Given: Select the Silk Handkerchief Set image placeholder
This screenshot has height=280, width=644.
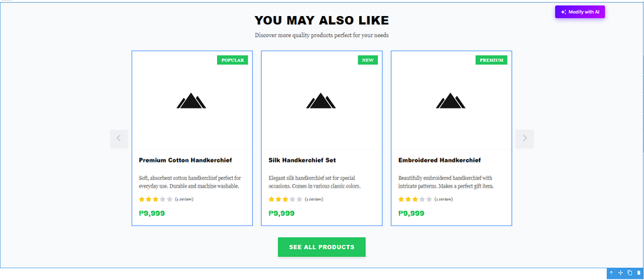Looking at the screenshot, I should (321, 101).
